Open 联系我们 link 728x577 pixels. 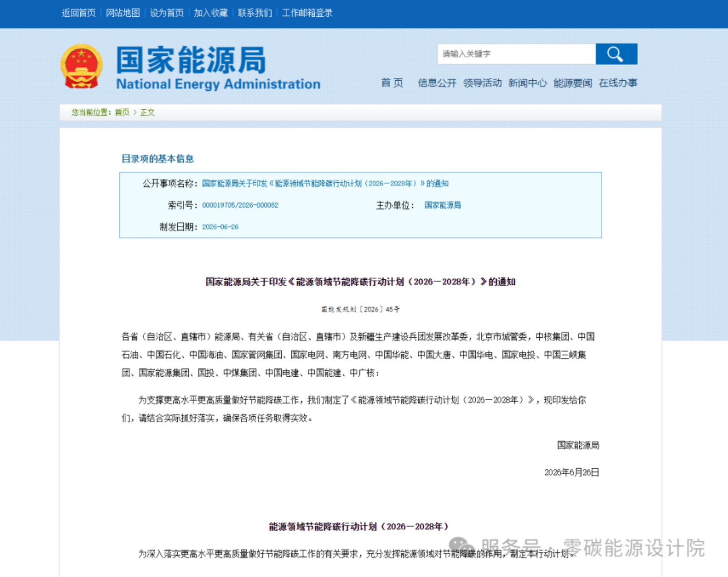pos(255,13)
